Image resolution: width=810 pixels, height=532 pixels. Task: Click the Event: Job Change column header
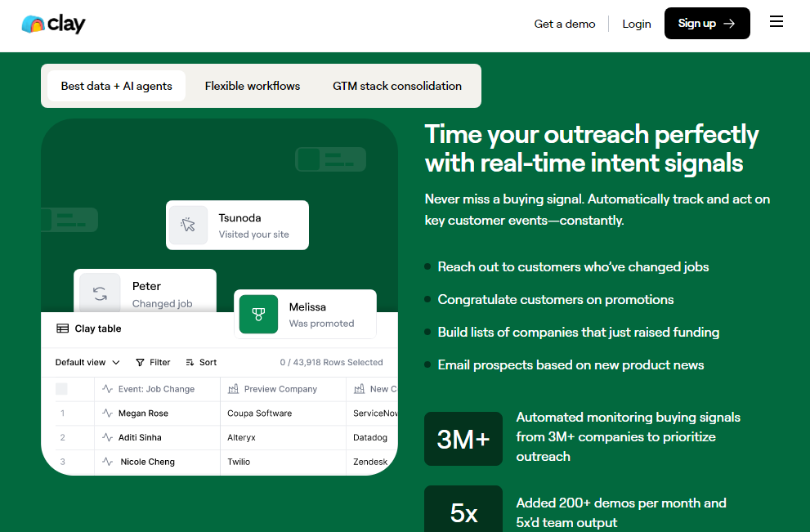156,389
